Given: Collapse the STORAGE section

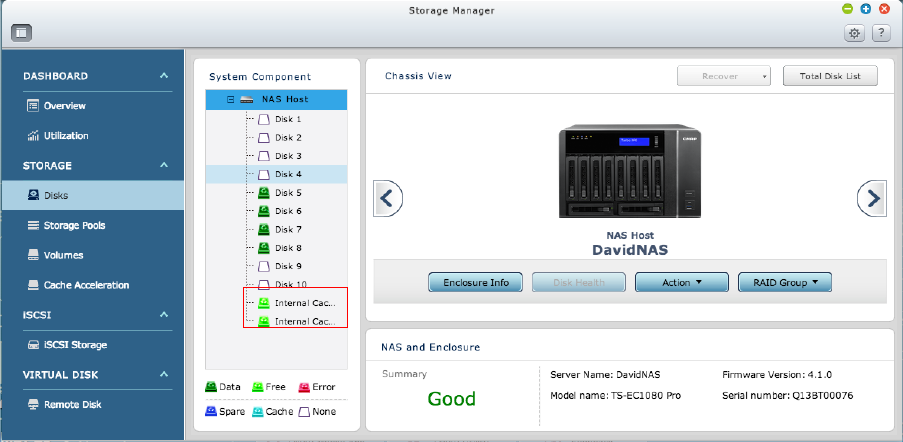Looking at the screenshot, I should coord(164,166).
